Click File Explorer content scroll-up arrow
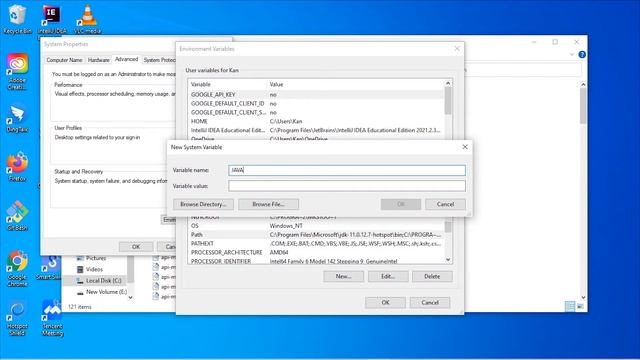 point(583,84)
